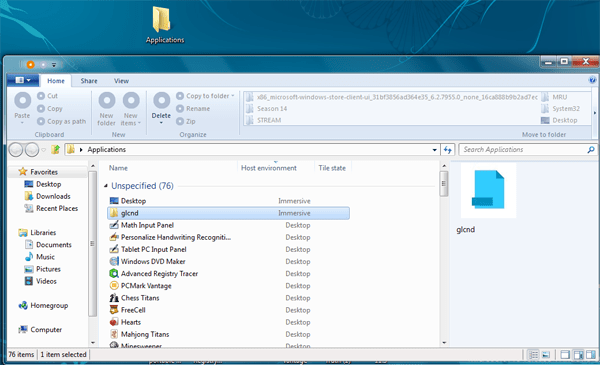600x365 pixels.
Task: Click the Copy command in Clipboard
Action: 50,109
